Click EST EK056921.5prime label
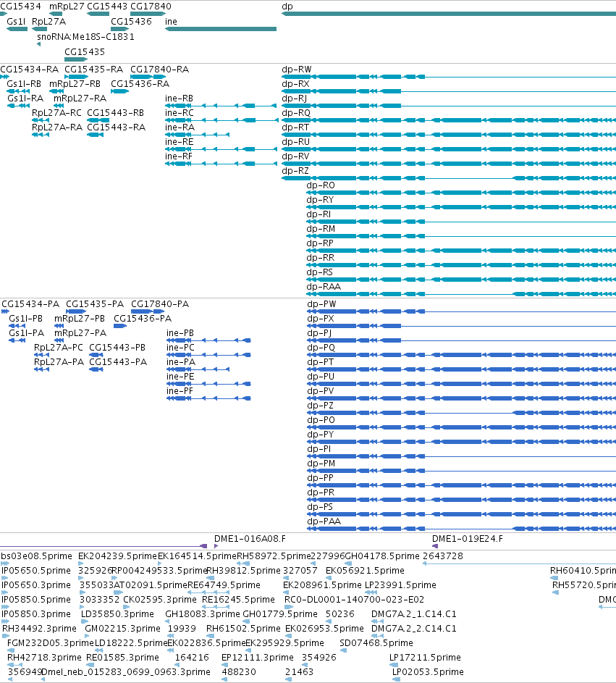The image size is (616, 683). click(365, 571)
